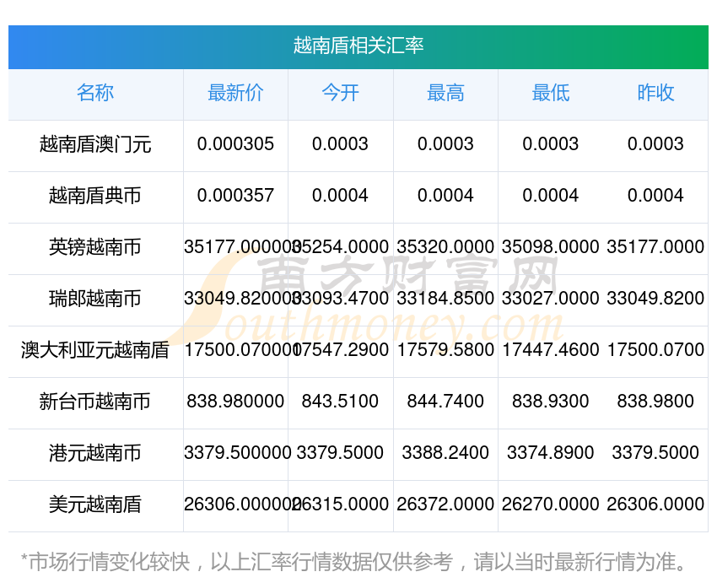Click the 最高 column header

point(445,93)
